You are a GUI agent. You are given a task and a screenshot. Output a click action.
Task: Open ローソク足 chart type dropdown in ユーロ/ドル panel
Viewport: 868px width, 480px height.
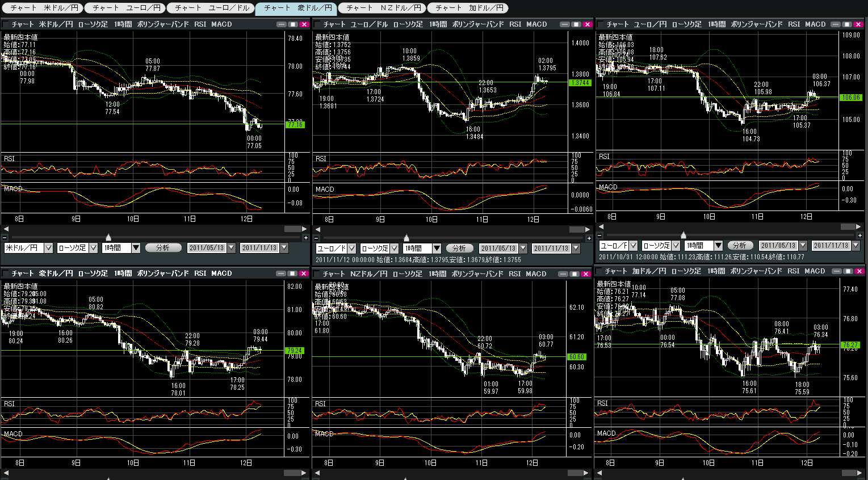point(394,249)
